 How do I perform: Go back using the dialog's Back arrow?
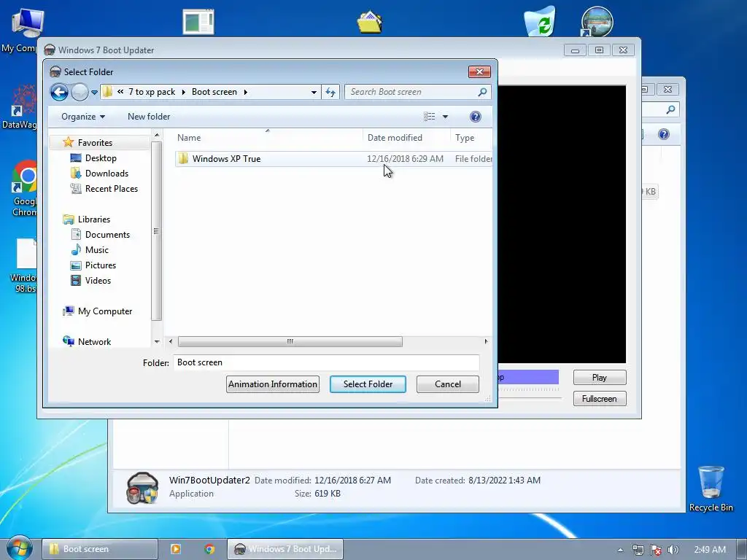tap(59, 92)
